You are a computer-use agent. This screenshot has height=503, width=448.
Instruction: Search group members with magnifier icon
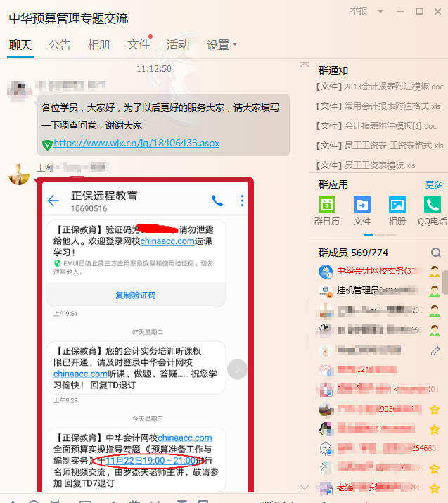pos(436,253)
